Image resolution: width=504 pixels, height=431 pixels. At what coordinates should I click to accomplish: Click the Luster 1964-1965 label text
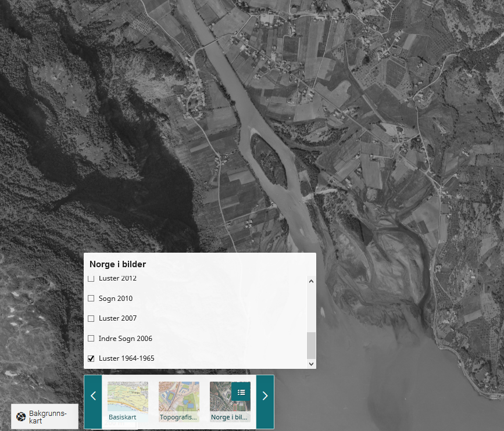126,358
